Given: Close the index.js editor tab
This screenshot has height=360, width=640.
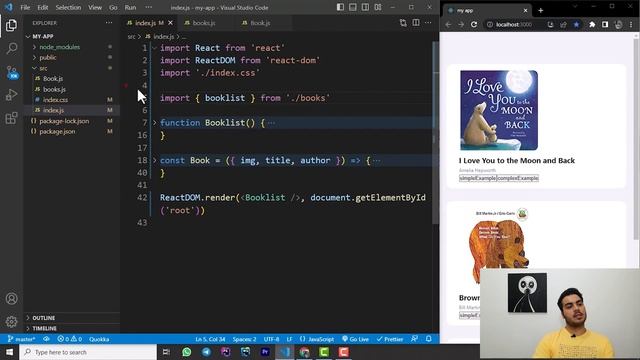Looking at the screenshot, I should point(171,23).
